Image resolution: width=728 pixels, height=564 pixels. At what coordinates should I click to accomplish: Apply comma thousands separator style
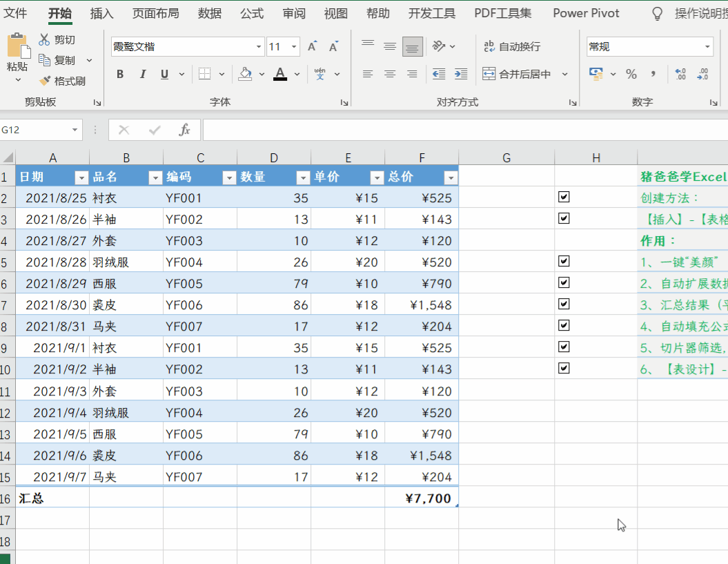653,74
